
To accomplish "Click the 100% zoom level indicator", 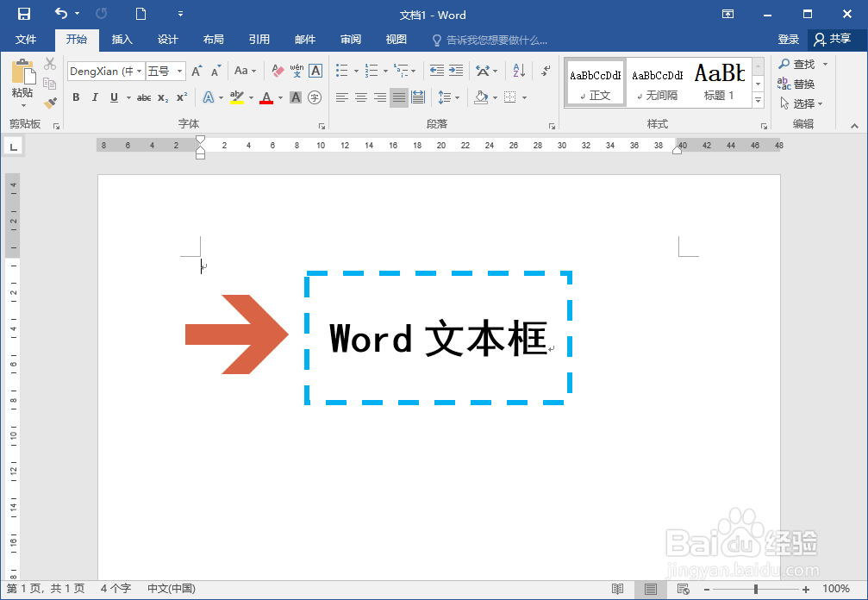I will tap(836, 589).
